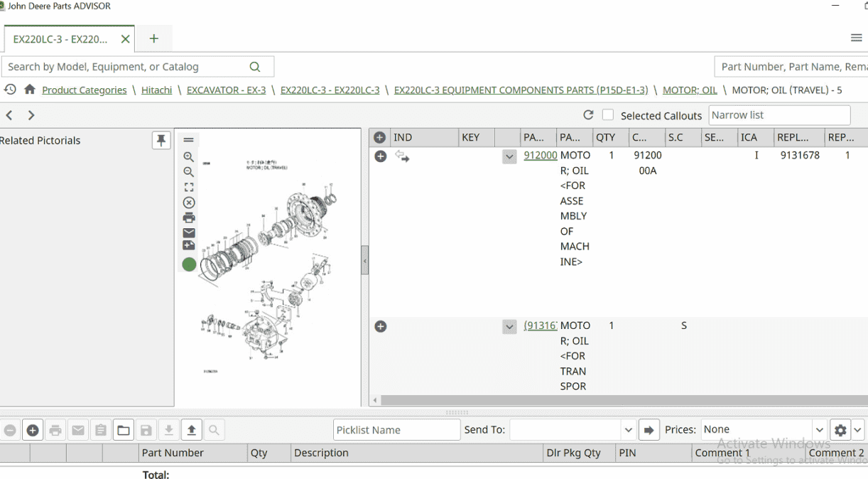Open dropdown arrow next to settings gear
The image size is (868, 479).
(858, 430)
